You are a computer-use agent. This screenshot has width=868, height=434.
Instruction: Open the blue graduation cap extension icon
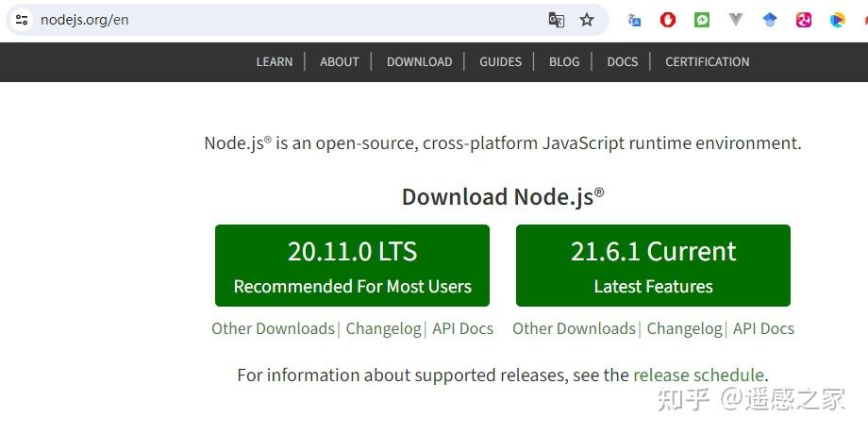[x=770, y=20]
